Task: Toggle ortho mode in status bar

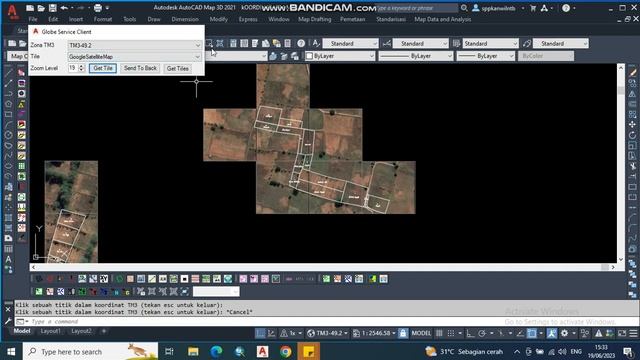Action: pyautogui.click(x=470, y=333)
